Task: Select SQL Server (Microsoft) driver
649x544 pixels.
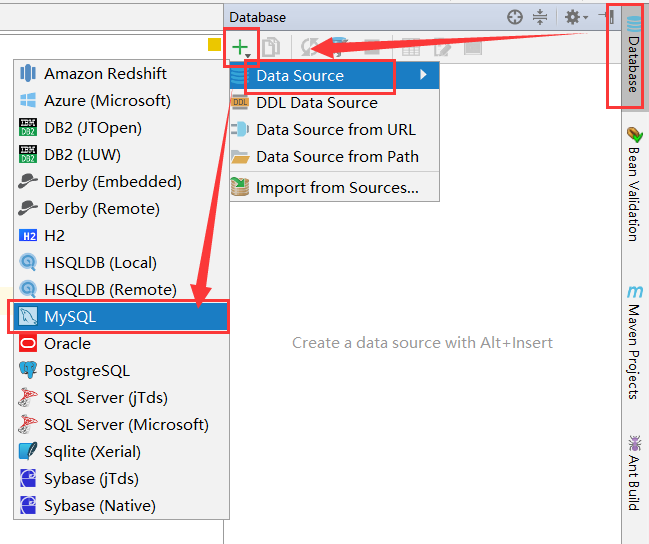Action: tap(121, 425)
